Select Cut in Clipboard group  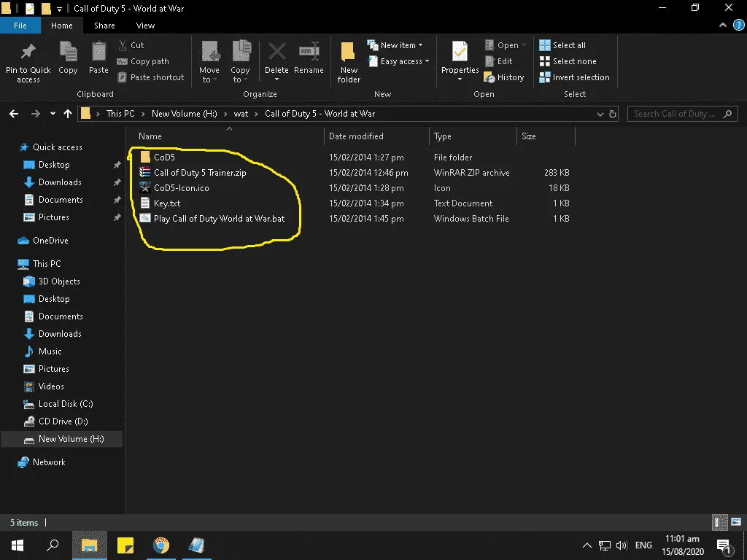pyautogui.click(x=131, y=45)
